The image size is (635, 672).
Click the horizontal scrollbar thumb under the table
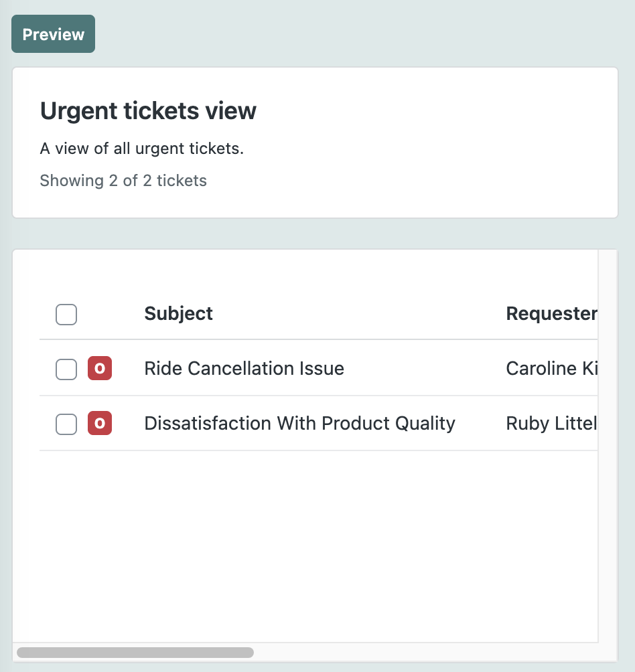(x=135, y=652)
